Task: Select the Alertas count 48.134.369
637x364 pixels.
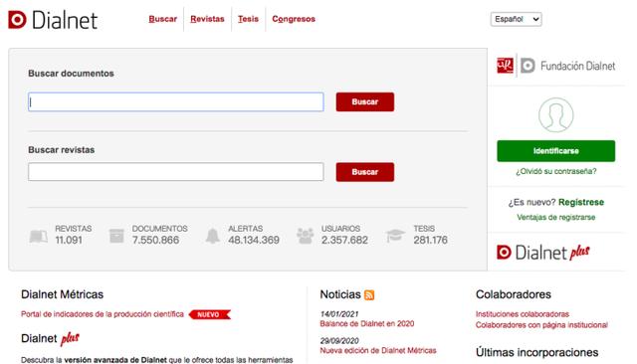Action: pos(254,241)
